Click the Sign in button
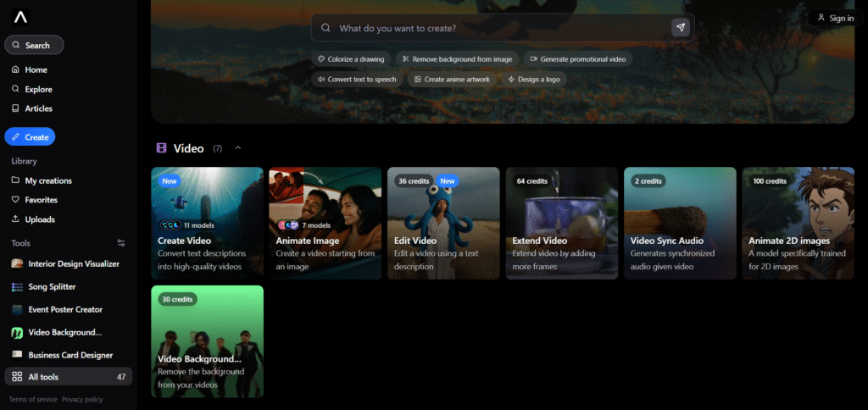 coord(834,18)
